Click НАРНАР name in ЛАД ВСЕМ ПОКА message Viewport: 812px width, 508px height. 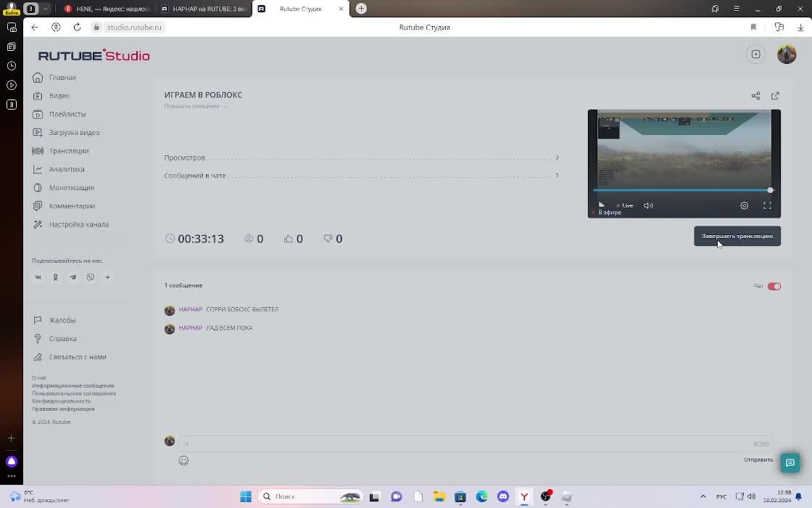point(191,328)
